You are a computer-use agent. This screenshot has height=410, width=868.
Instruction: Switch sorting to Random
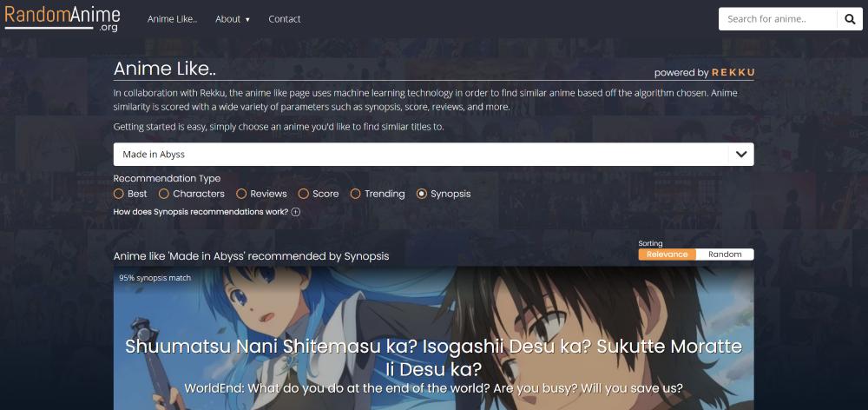(725, 255)
